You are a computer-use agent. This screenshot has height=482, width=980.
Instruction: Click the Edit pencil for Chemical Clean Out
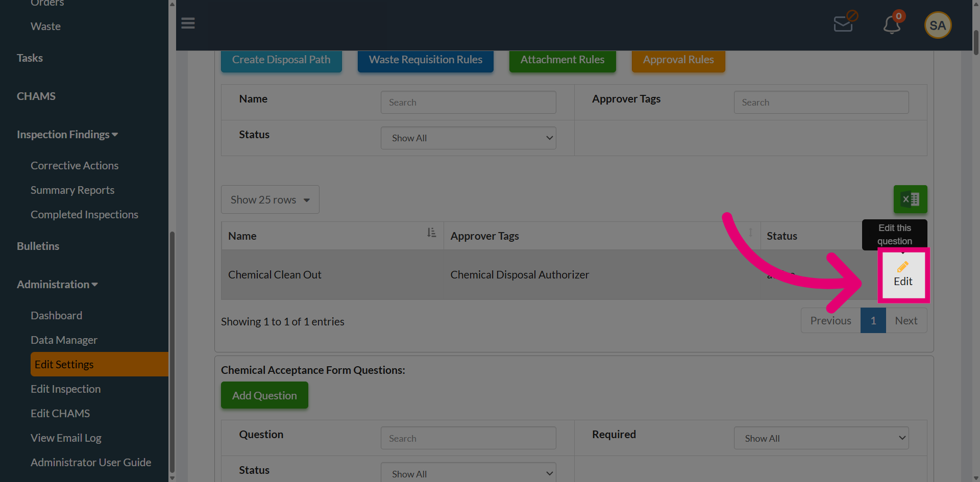902,275
